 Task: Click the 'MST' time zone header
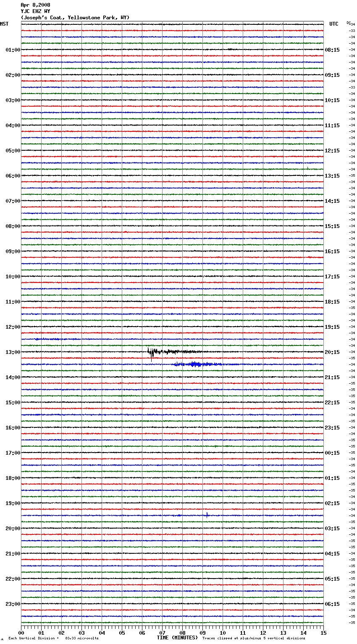click(x=4, y=24)
